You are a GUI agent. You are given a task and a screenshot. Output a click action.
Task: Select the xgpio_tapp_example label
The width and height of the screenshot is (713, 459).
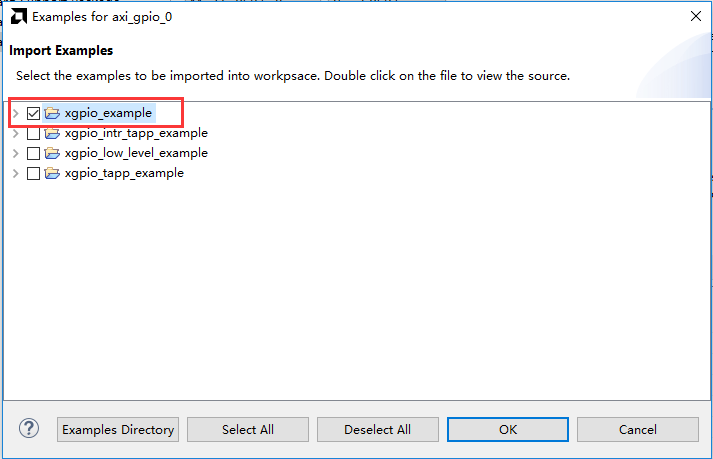pos(124,173)
